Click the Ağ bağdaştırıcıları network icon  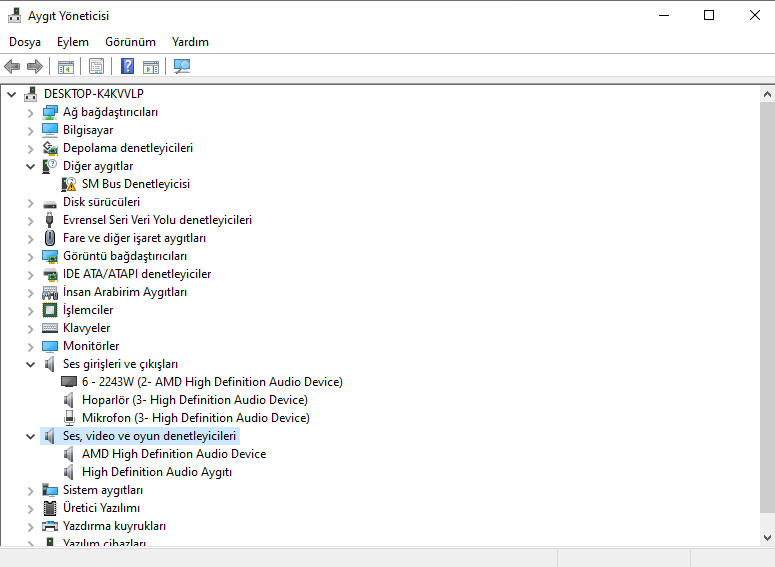pyautogui.click(x=50, y=112)
